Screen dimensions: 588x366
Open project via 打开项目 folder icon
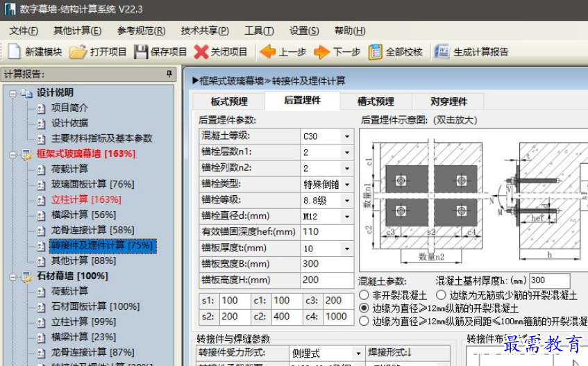[78, 51]
